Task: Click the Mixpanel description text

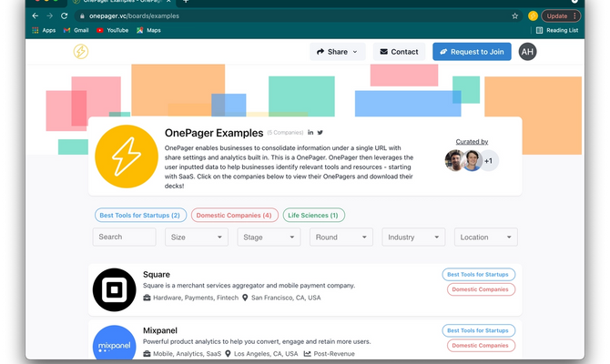Action: tap(257, 341)
